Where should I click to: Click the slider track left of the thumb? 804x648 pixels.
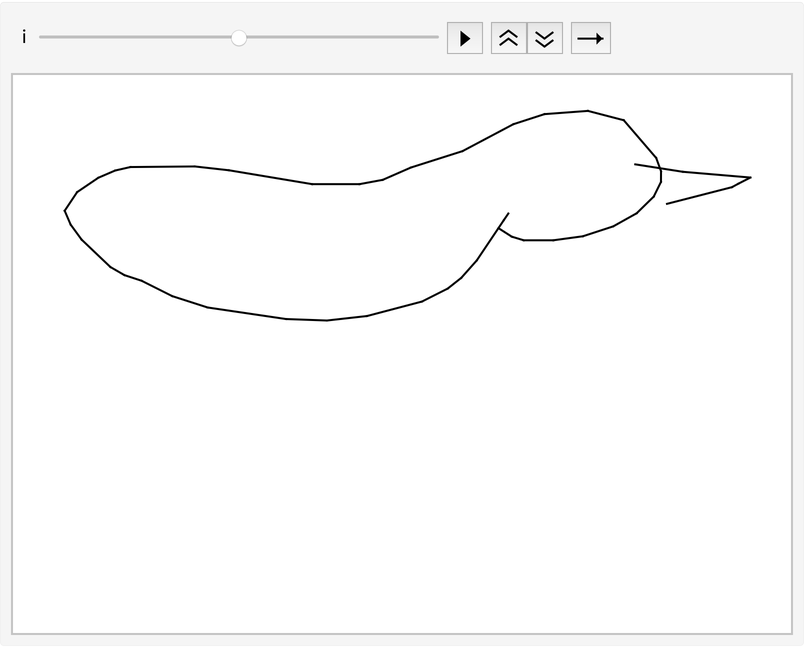[x=138, y=38]
